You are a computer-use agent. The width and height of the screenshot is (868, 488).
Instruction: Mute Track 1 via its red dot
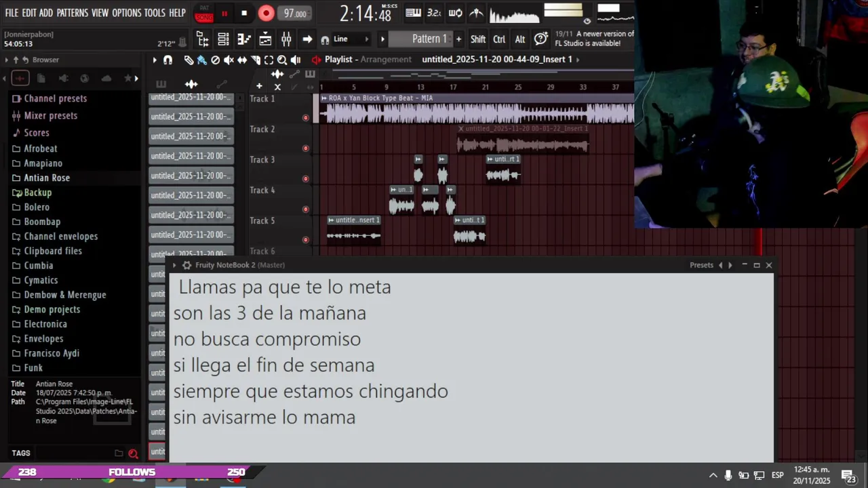pos(306,118)
